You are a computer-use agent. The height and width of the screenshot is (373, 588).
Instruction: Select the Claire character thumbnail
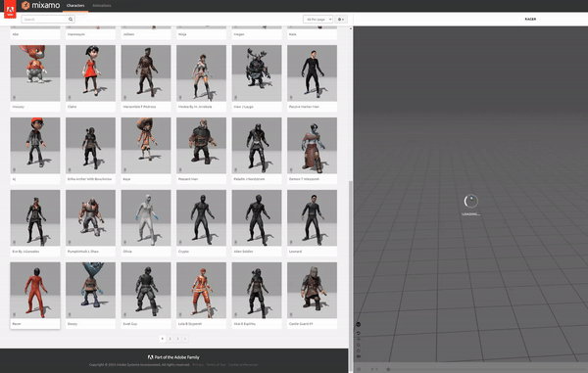pos(90,73)
